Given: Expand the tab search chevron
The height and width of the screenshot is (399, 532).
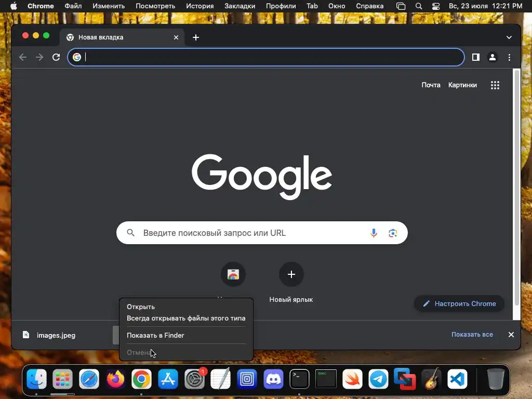Looking at the screenshot, I should coord(509,37).
